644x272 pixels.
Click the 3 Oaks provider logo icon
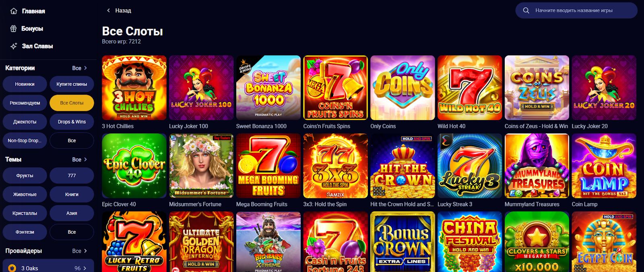point(12,268)
